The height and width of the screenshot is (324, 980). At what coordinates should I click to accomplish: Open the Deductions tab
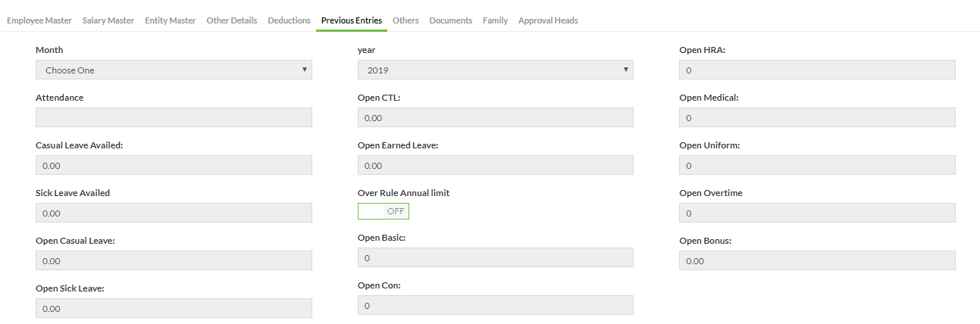pos(289,20)
